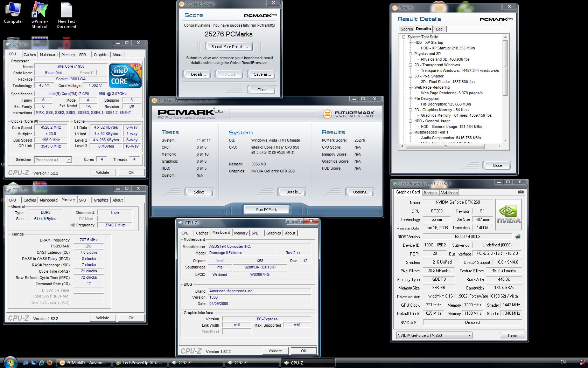Open Memory tab in top CPU-Z window
Image resolution: width=588 pixels, height=368 pixels.
point(68,55)
